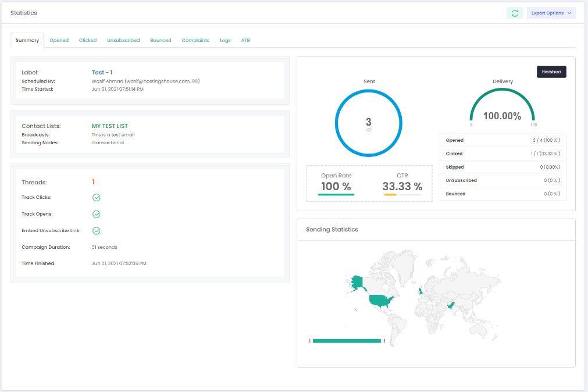The width and height of the screenshot is (588, 392).
Task: Click the Open Rate 100 % value
Action: (336, 187)
